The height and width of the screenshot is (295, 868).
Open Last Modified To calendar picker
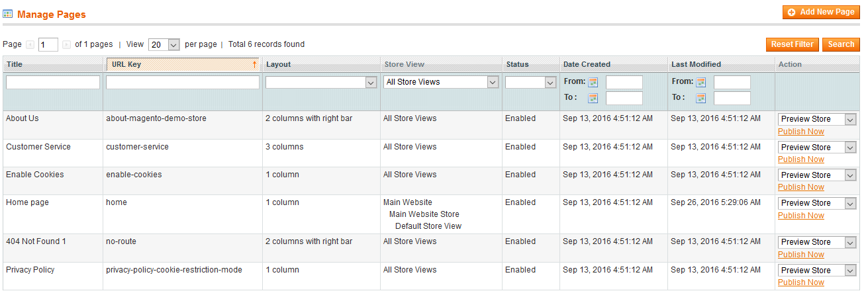click(700, 99)
